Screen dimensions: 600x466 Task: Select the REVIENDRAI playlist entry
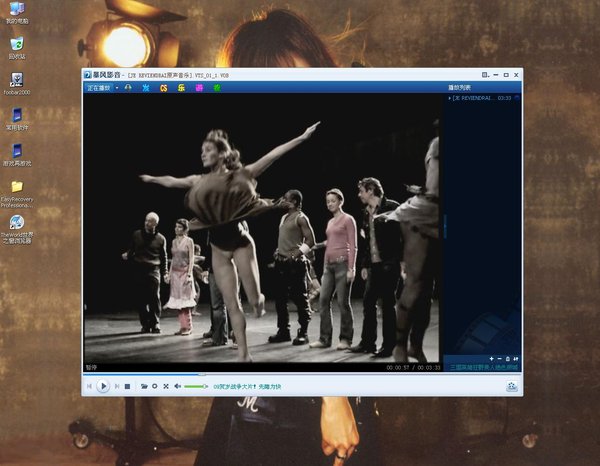(x=484, y=98)
